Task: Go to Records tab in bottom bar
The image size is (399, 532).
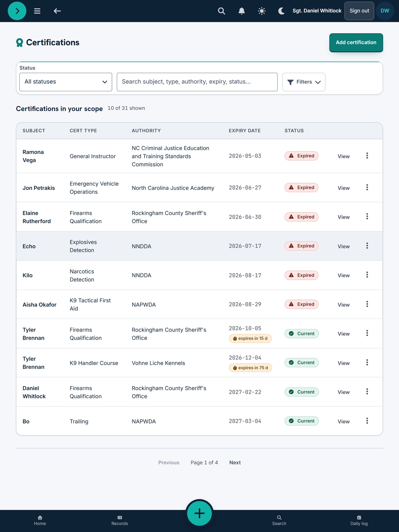Action: [120, 521]
